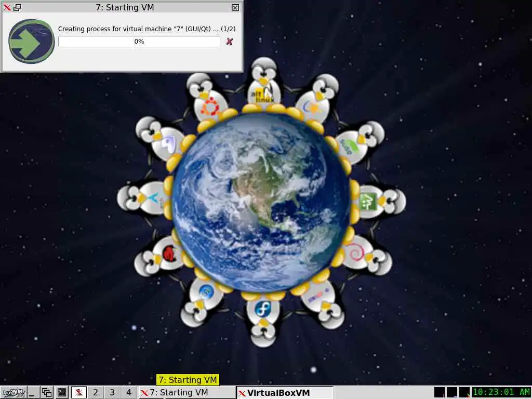Click the 'Creating process for virtual machine' text
The image size is (532, 399).
pos(147,29)
